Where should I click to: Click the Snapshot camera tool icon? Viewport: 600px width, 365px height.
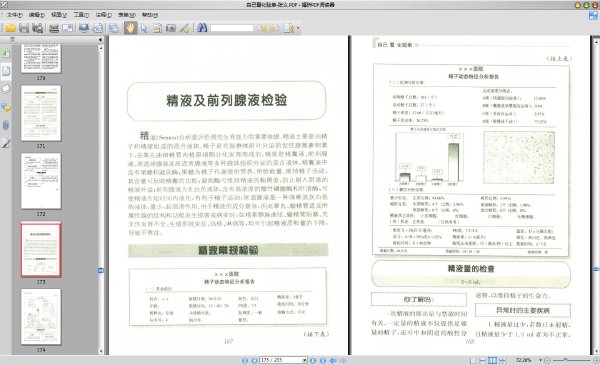[171, 28]
